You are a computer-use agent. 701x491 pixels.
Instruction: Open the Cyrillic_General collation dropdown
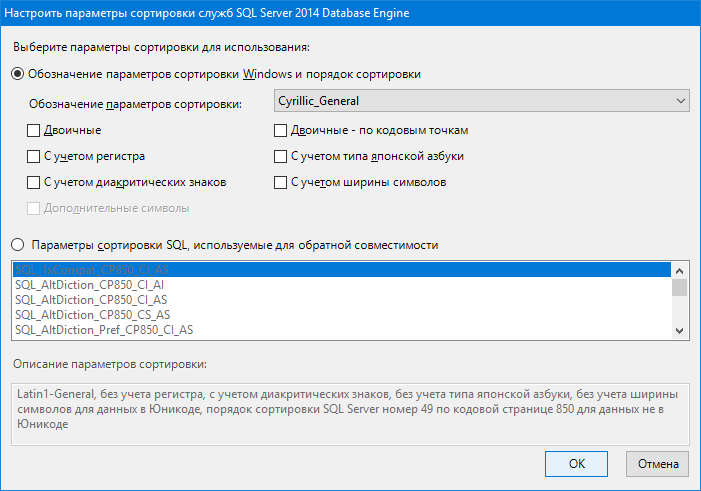point(481,101)
